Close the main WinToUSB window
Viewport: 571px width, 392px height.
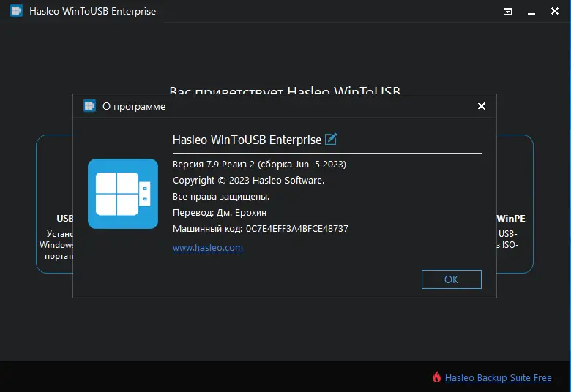tap(555, 12)
